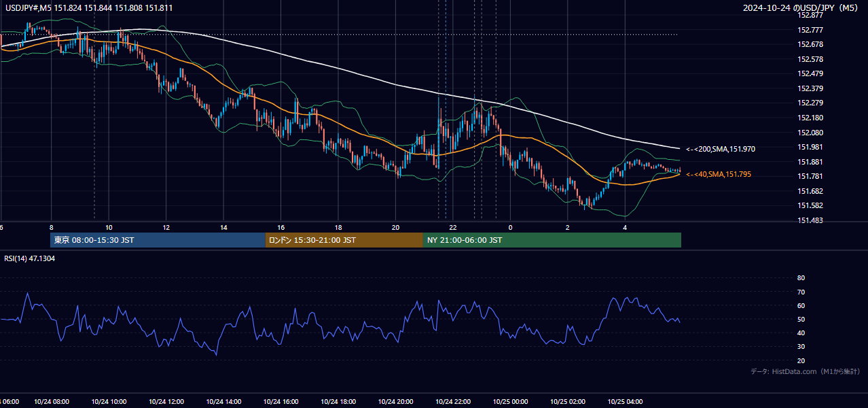Viewport: 868px width, 408px height.
Task: Click price axis value 152.678
Action: click(811, 44)
